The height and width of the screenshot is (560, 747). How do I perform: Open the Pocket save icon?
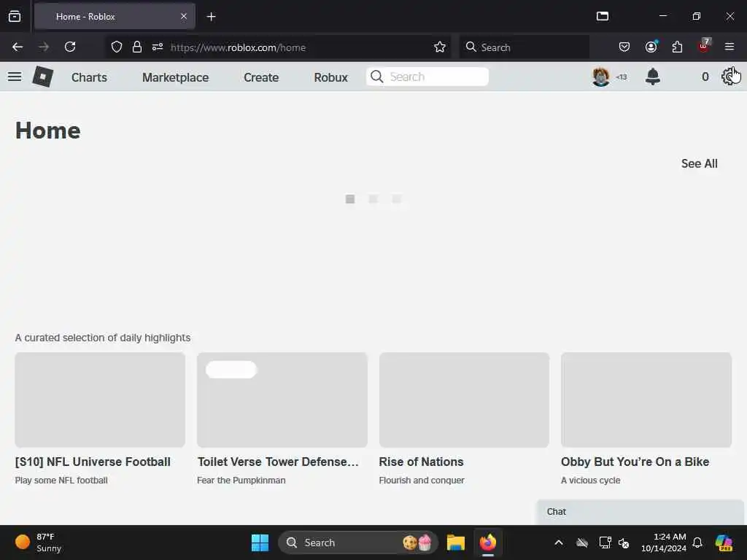point(624,47)
